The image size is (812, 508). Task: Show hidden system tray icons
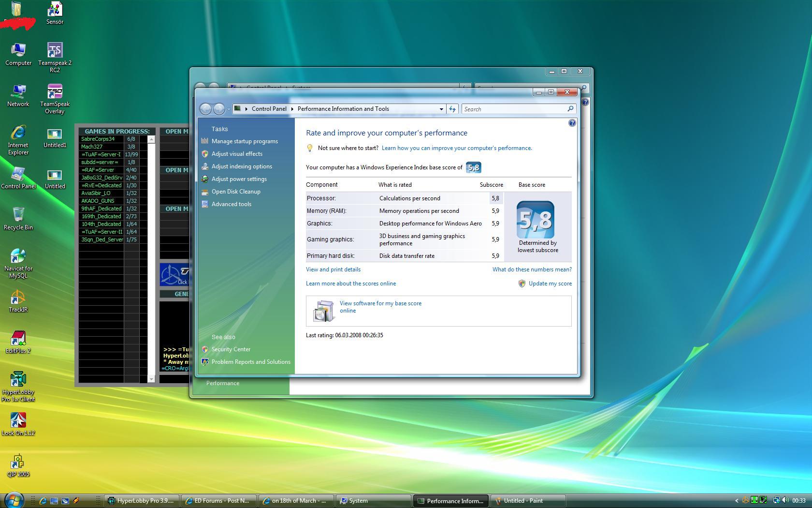coord(737,501)
